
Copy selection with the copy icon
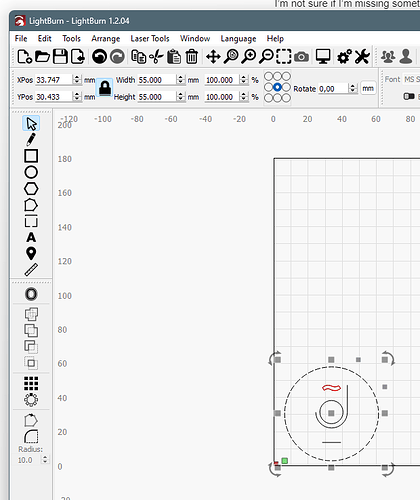click(x=138, y=56)
